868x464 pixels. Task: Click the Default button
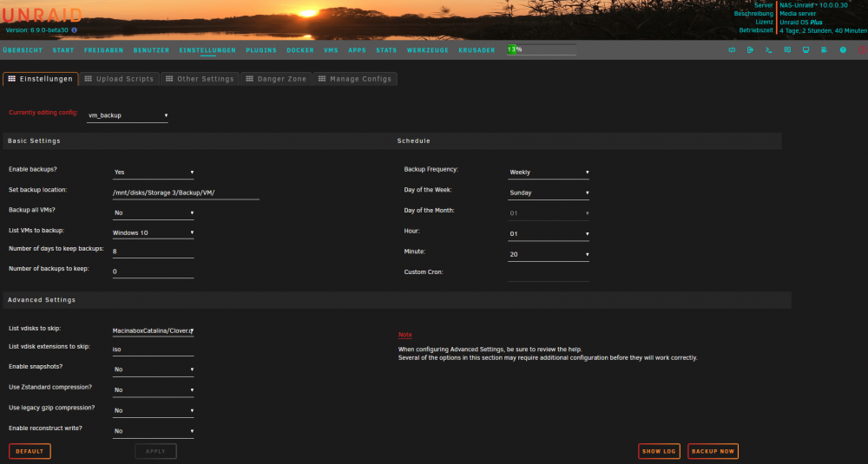pos(30,451)
